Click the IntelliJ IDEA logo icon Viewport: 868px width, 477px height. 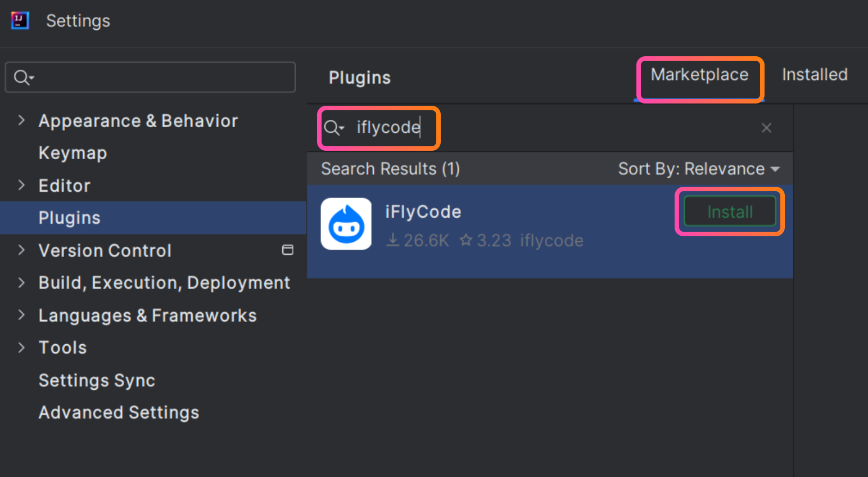[19, 20]
